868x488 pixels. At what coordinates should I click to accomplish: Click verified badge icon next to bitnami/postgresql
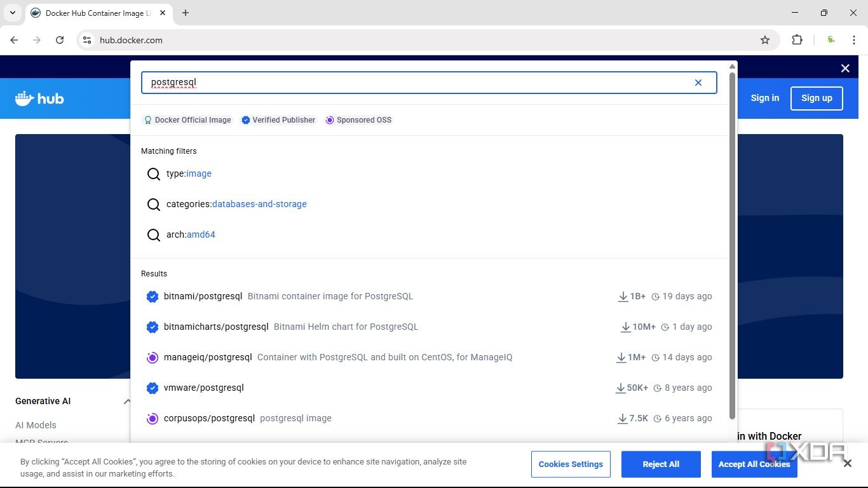pyautogui.click(x=153, y=296)
